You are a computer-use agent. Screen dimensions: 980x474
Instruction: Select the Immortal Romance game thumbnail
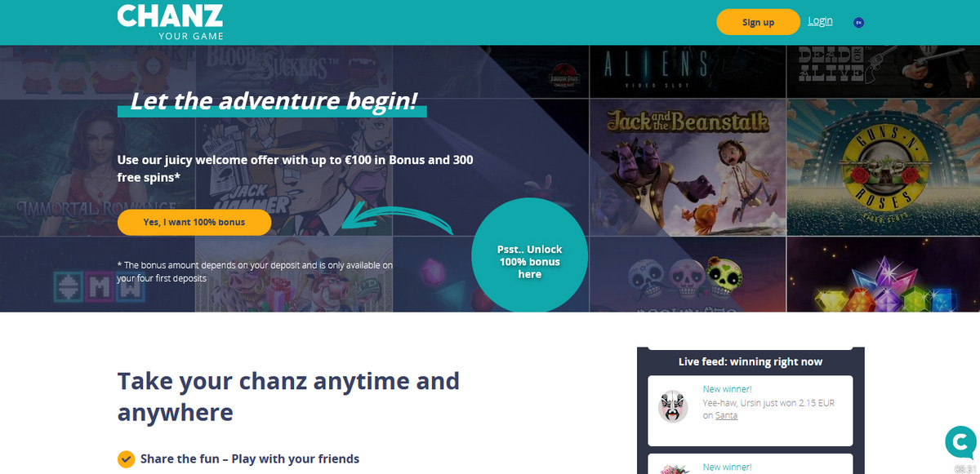(x=98, y=167)
